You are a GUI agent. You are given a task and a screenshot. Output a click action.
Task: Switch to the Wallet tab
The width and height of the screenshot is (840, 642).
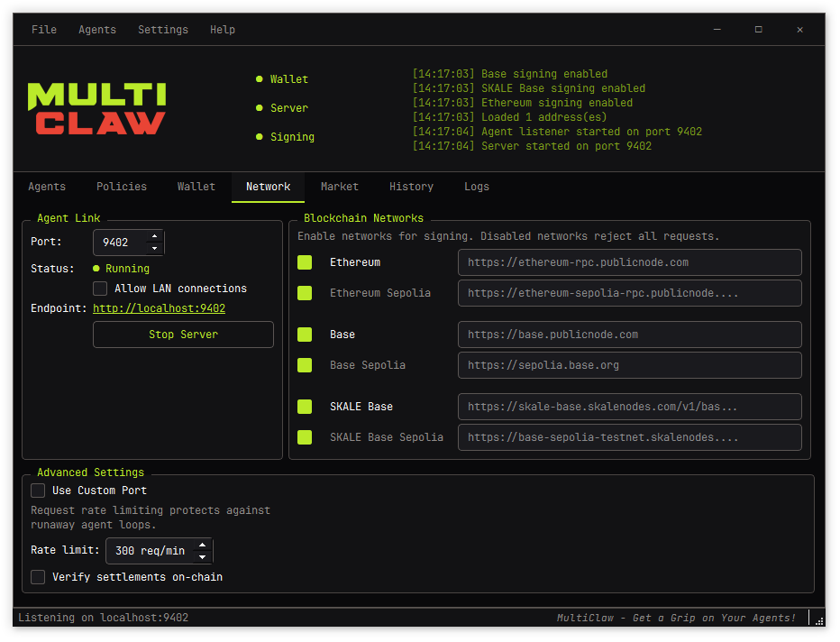[x=196, y=187]
